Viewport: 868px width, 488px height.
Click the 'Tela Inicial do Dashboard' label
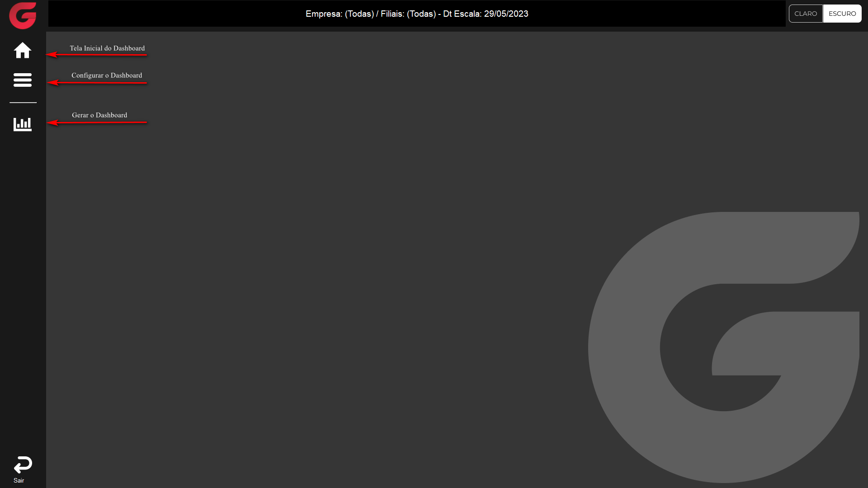[107, 48]
